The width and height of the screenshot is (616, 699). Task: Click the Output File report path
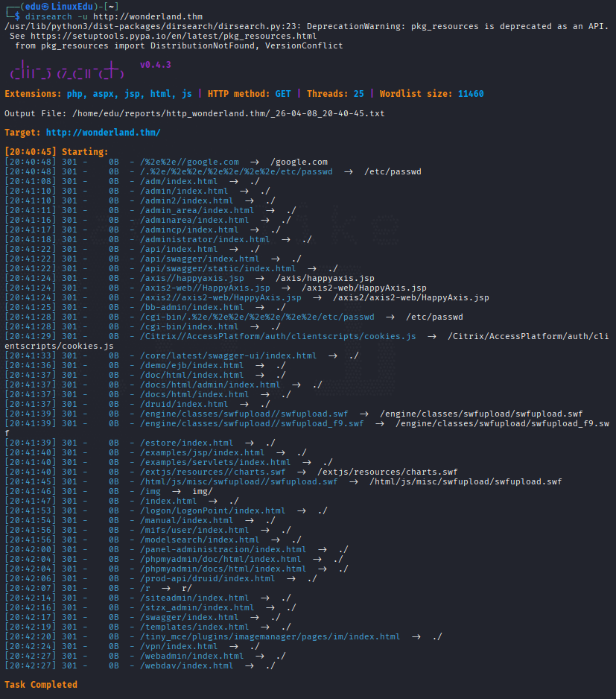pyautogui.click(x=228, y=113)
